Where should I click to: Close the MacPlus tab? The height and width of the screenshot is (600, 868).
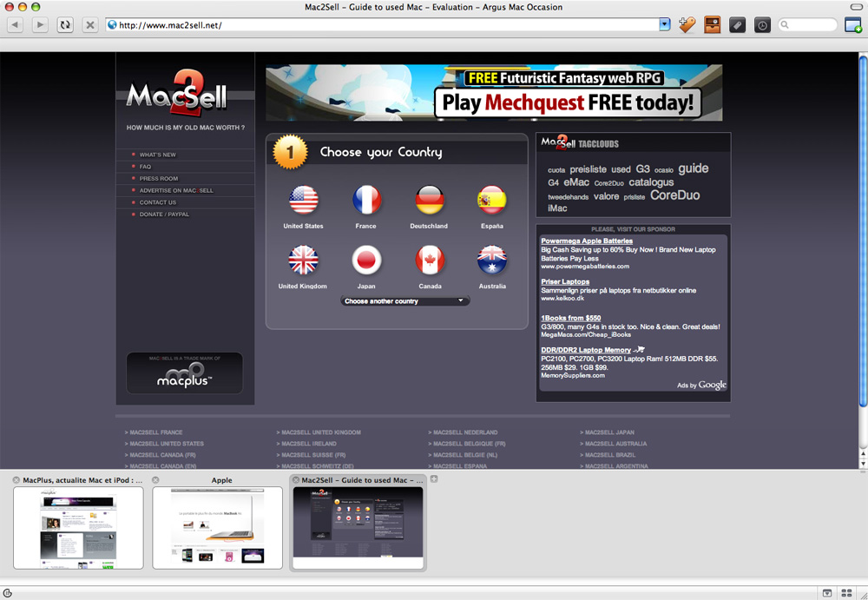(16, 480)
